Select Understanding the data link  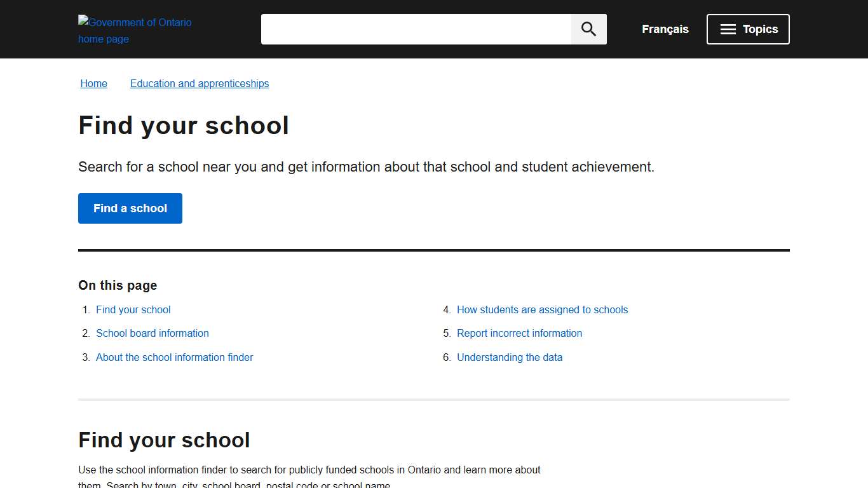pyautogui.click(x=509, y=357)
